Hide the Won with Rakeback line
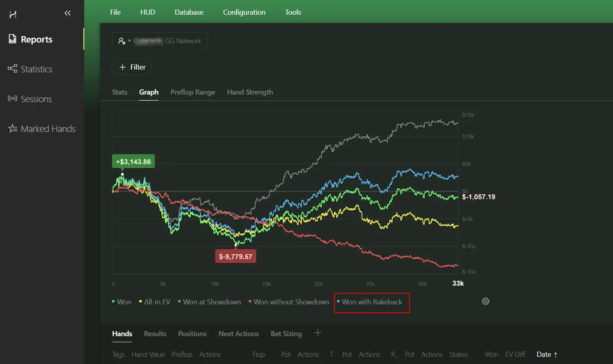Image resolution: width=613 pixels, height=364 pixels. point(372,302)
